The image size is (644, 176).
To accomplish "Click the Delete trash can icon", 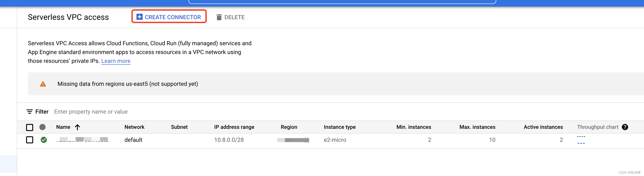I will (219, 17).
